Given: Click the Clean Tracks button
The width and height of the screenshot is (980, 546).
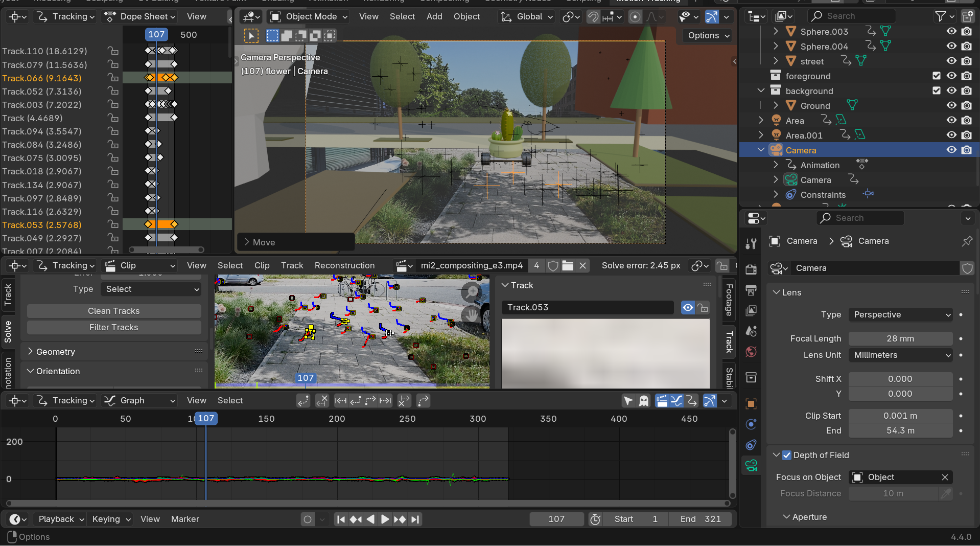Looking at the screenshot, I should click(113, 311).
